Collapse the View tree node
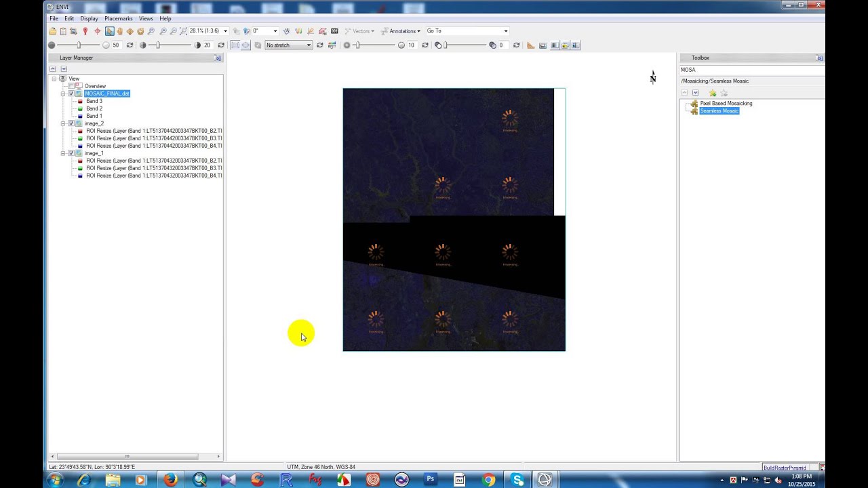Image resolution: width=868 pixels, height=488 pixels. pyautogui.click(x=54, y=79)
